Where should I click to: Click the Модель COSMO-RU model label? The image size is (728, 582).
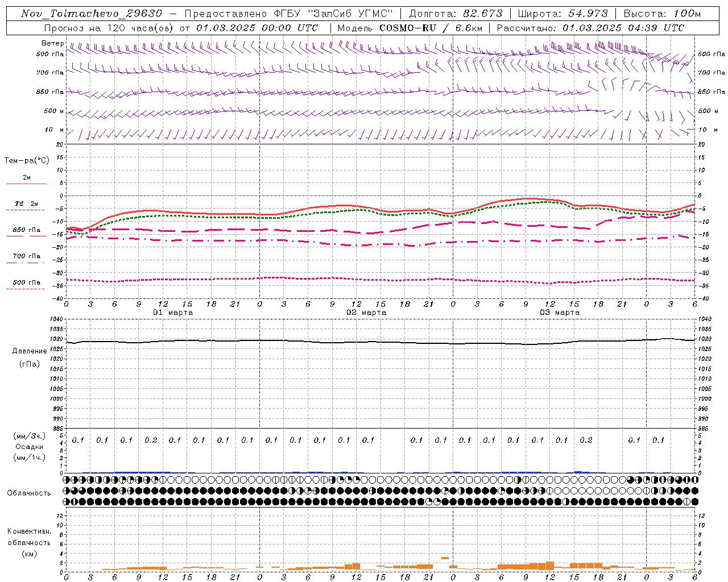pos(387,28)
